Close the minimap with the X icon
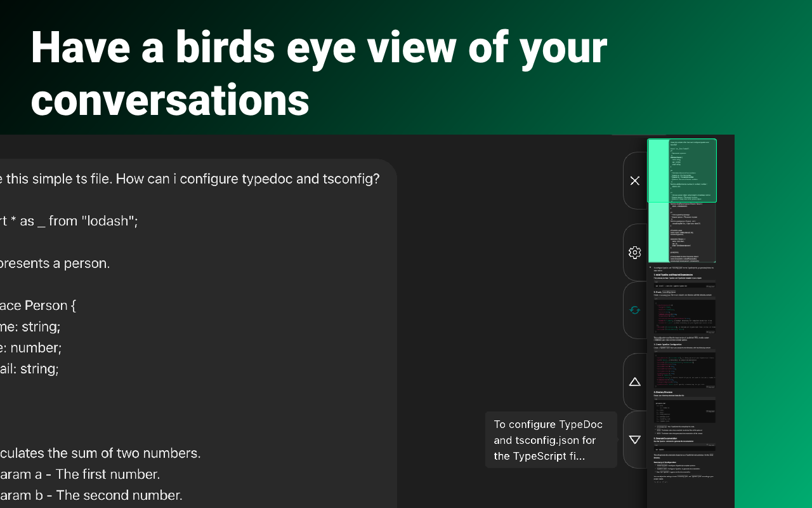Screen dimensions: 812x508 coord(634,181)
